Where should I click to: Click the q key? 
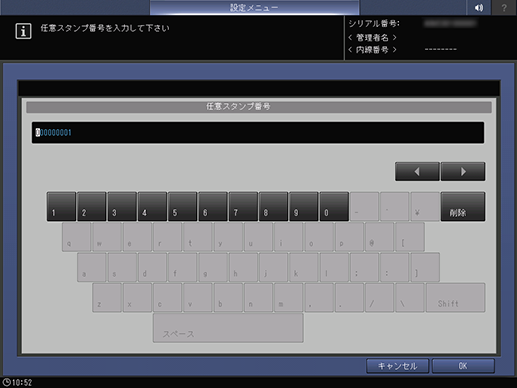click(76, 237)
